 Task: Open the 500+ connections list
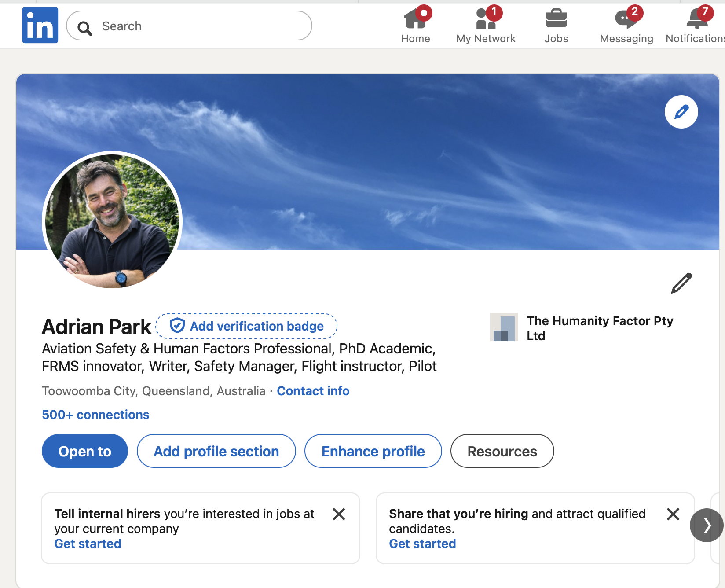[95, 414]
